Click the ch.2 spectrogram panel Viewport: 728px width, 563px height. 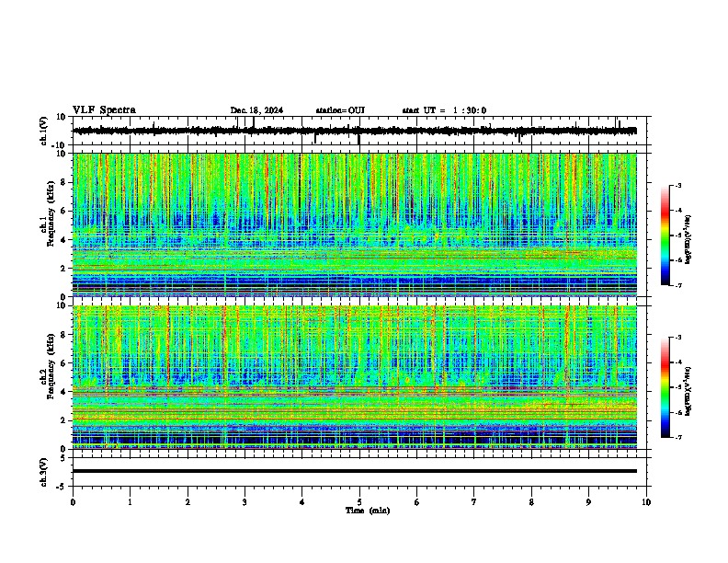(x=355, y=377)
